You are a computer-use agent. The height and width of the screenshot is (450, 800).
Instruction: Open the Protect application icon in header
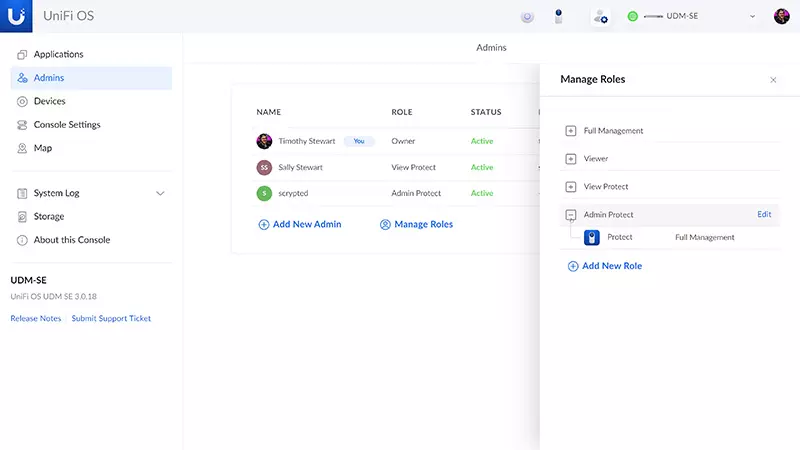(558, 16)
